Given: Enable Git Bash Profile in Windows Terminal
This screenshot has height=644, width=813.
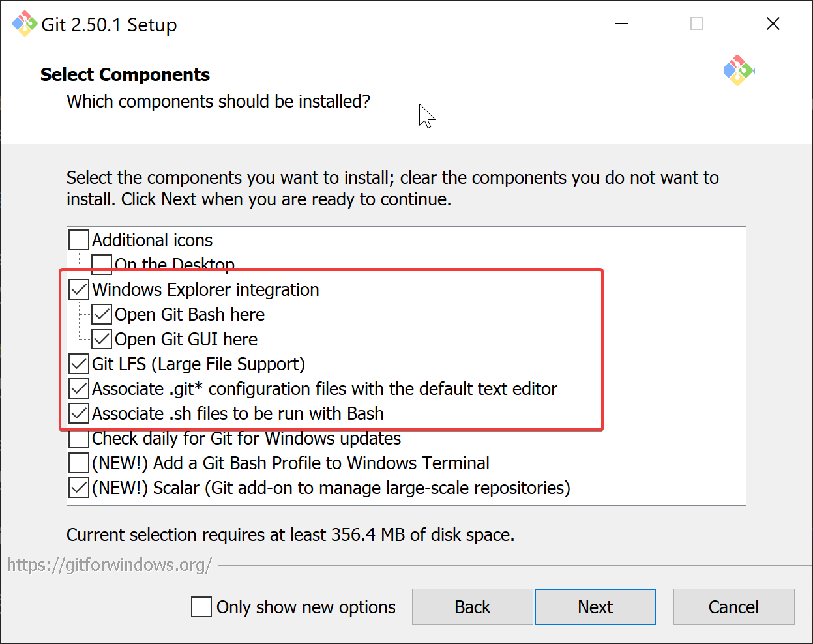Looking at the screenshot, I should (x=79, y=463).
